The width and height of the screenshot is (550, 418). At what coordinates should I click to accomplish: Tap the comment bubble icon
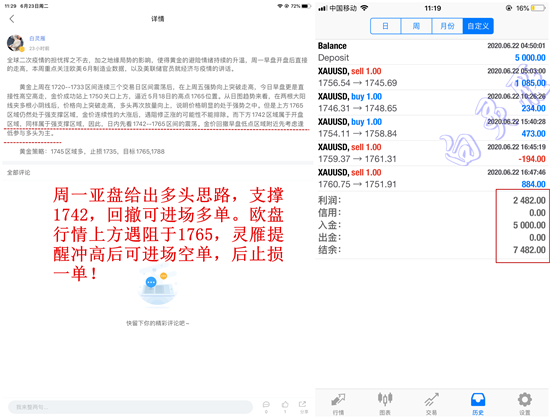(266, 407)
